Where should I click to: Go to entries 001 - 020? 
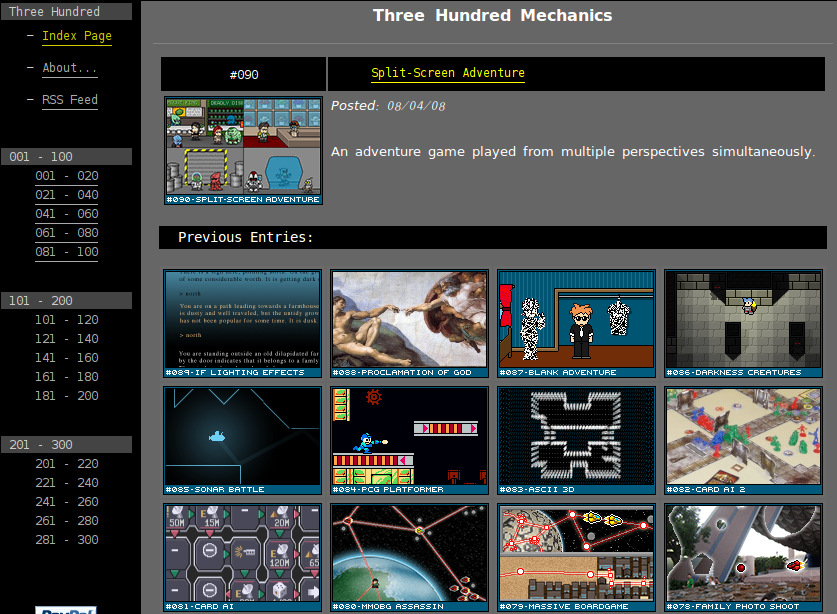tap(67, 176)
